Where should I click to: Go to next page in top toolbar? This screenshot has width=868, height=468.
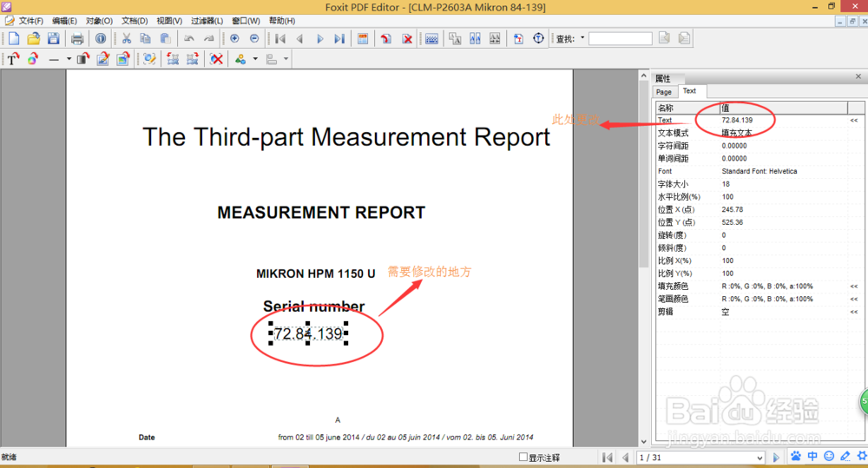320,39
